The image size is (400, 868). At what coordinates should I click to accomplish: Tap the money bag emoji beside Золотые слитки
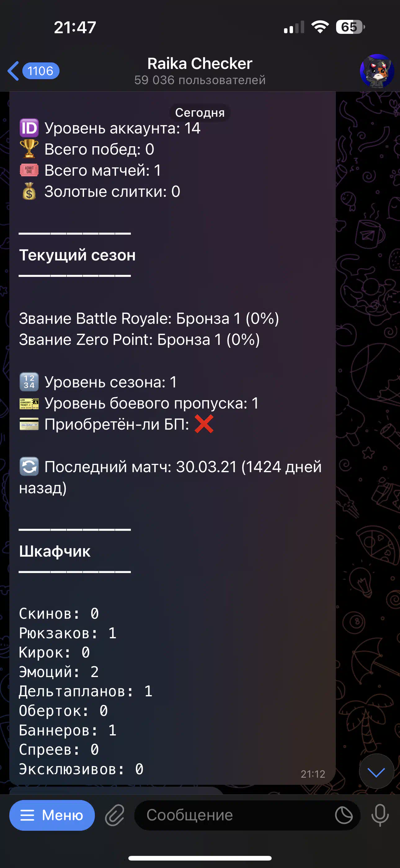[x=29, y=192]
